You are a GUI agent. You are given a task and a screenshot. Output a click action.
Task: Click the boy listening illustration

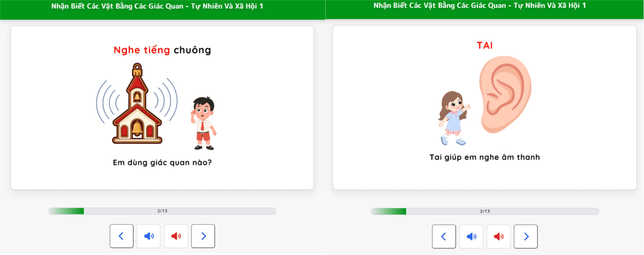203,123
